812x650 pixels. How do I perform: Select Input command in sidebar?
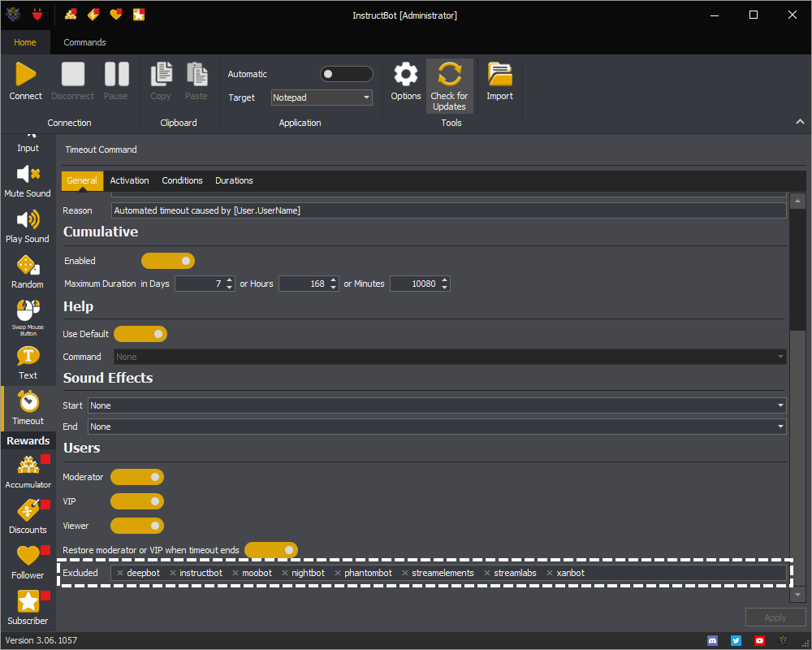tap(28, 142)
